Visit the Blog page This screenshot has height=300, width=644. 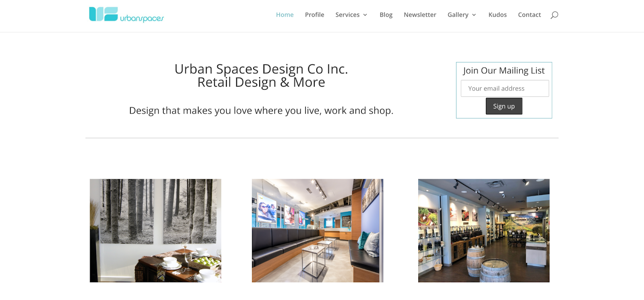[386, 14]
